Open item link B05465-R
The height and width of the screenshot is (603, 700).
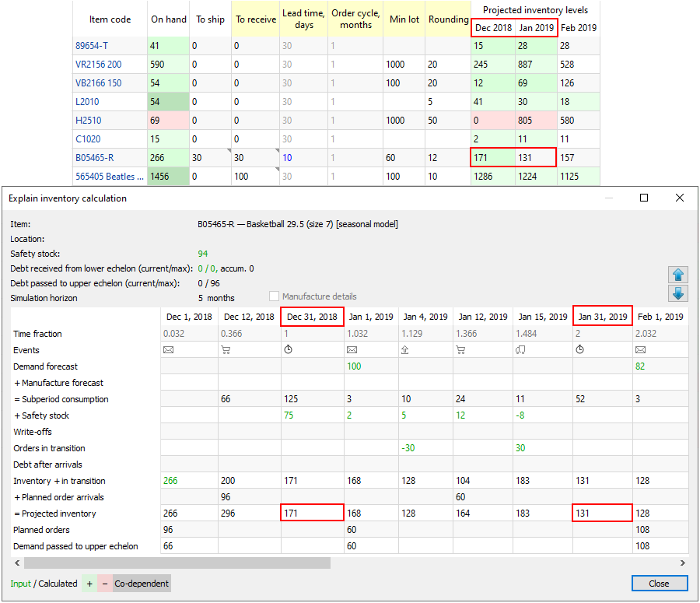95,158
